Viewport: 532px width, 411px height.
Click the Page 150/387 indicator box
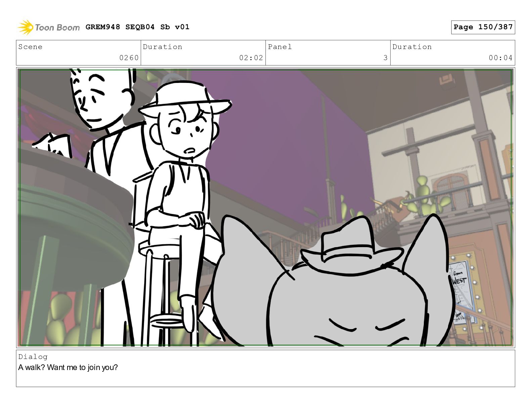[483, 27]
